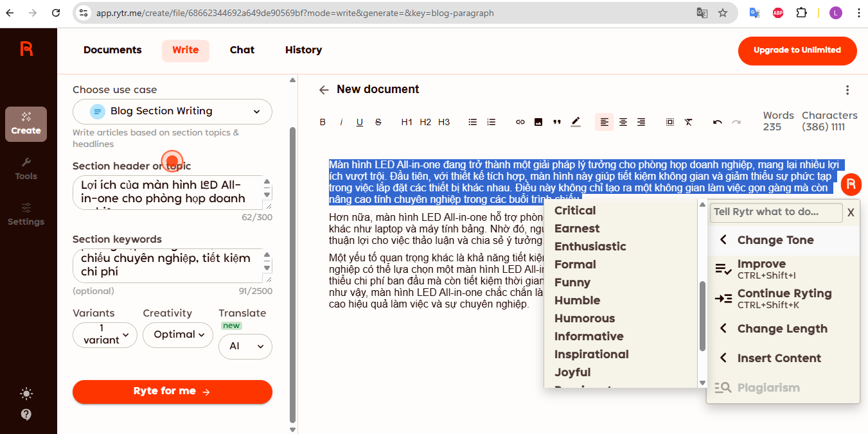Select the Humorous tone
Viewport: 868px width, 434px height.
(585, 318)
